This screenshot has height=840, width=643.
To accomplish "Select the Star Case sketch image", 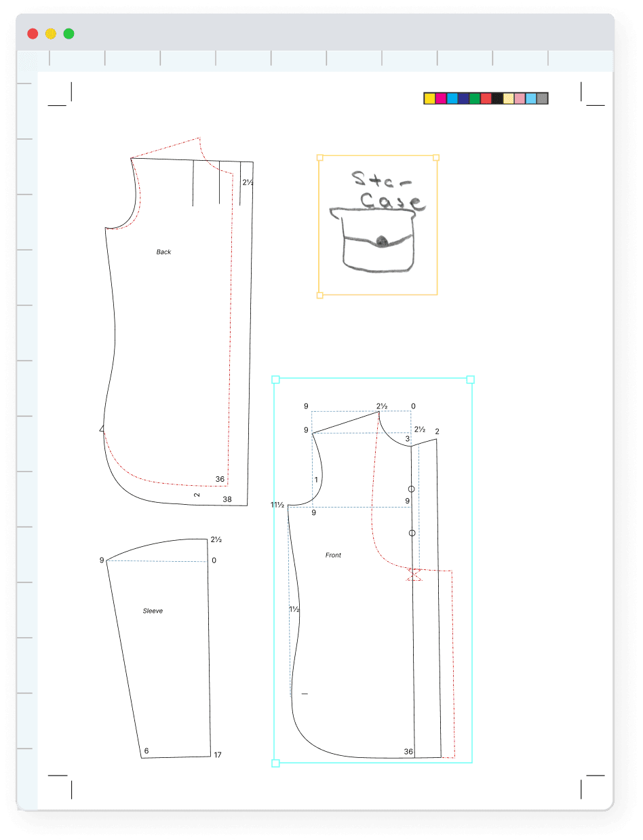I will pos(378,225).
